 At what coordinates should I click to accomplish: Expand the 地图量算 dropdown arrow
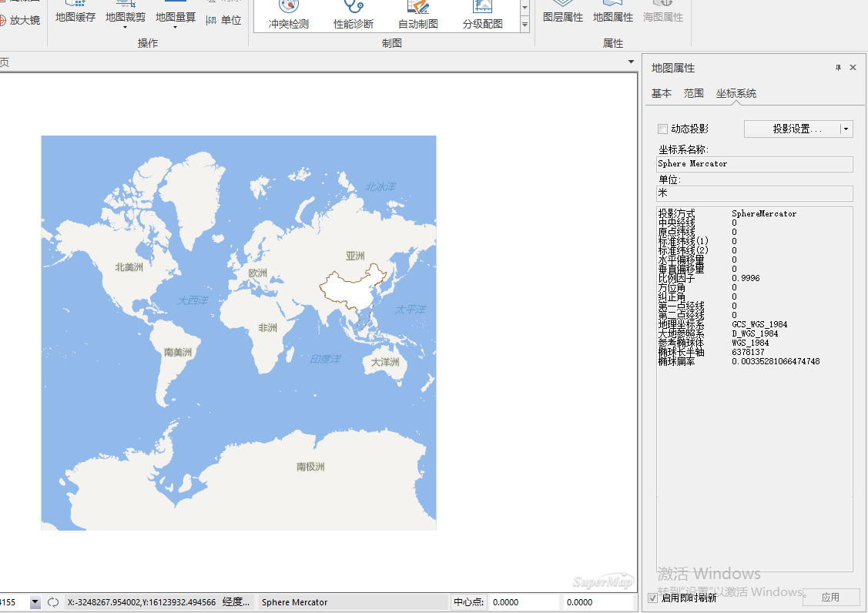click(176, 27)
